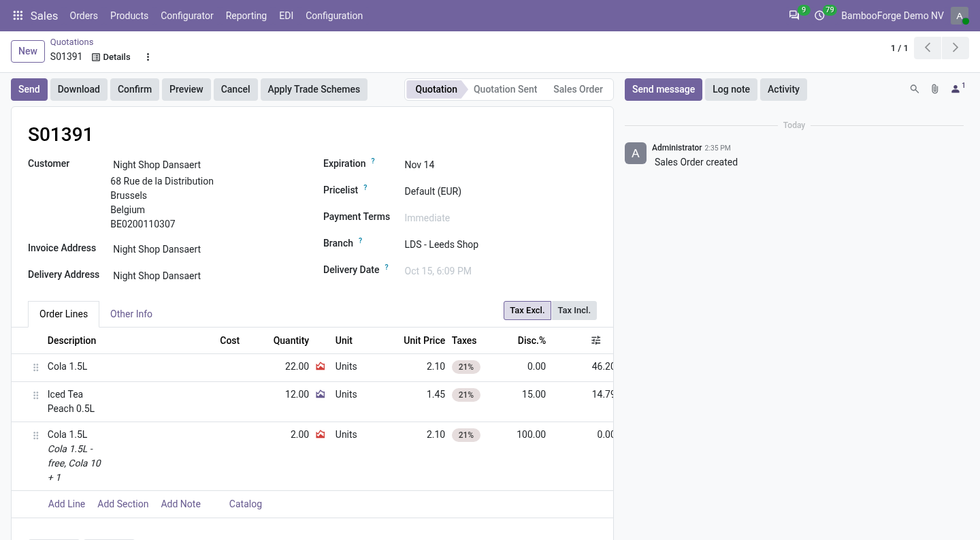Switch totals to Tax Excl.

tap(527, 311)
